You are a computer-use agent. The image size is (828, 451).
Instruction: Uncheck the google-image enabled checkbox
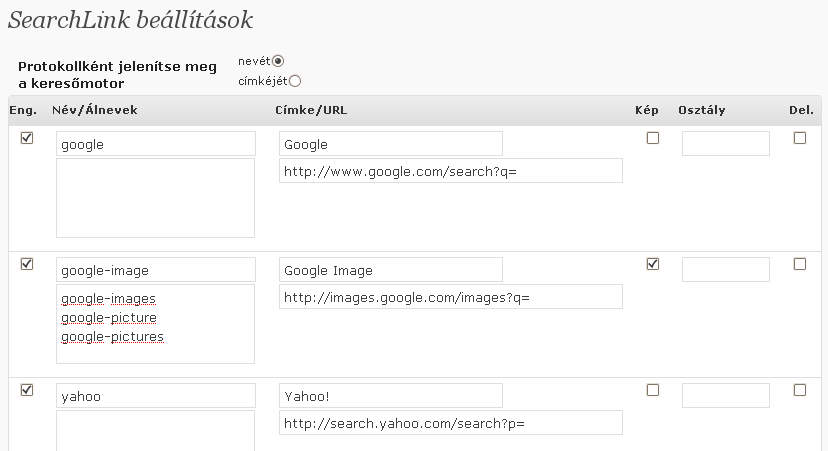click(x=27, y=264)
